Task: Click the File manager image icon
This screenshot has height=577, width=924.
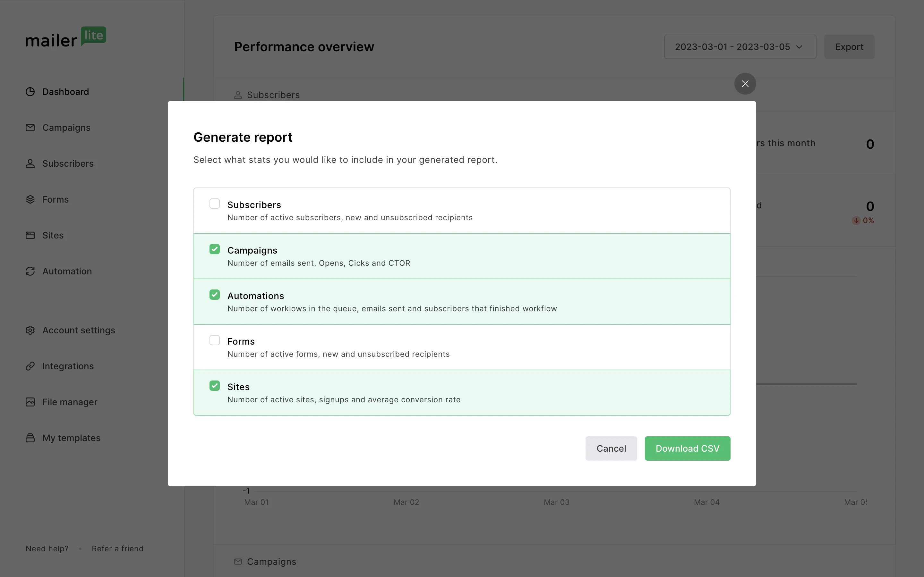Action: pyautogui.click(x=30, y=402)
